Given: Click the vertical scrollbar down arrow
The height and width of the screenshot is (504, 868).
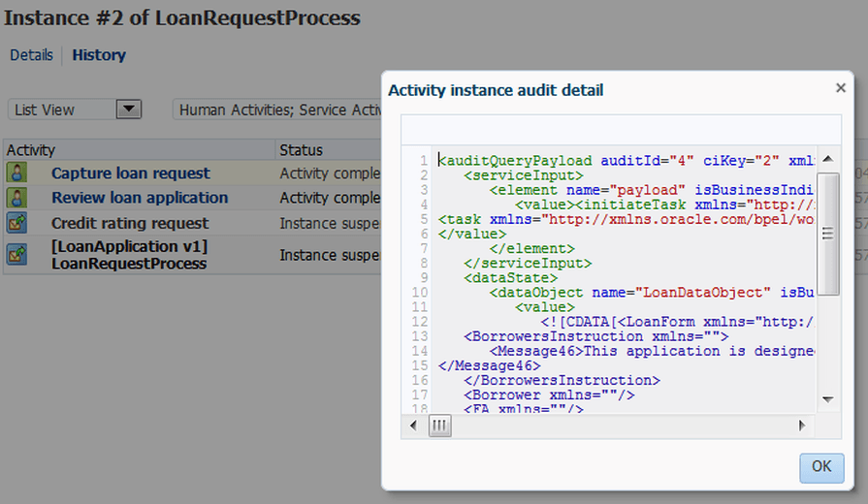Looking at the screenshot, I should click(828, 399).
